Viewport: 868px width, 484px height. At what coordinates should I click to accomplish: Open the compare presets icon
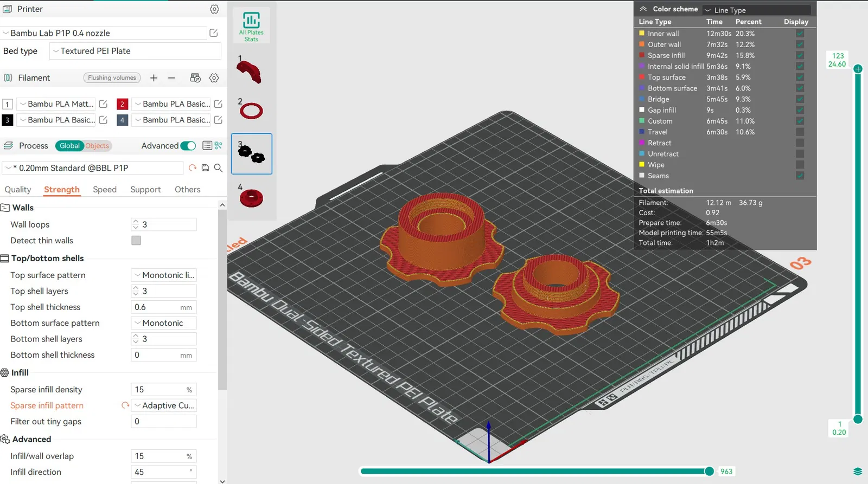tap(218, 146)
